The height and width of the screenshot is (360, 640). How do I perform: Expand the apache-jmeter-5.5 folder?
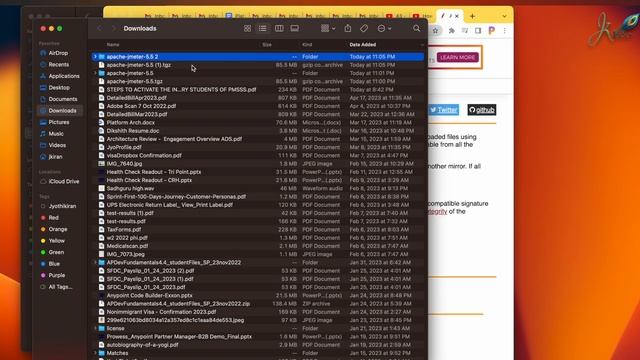[95, 73]
